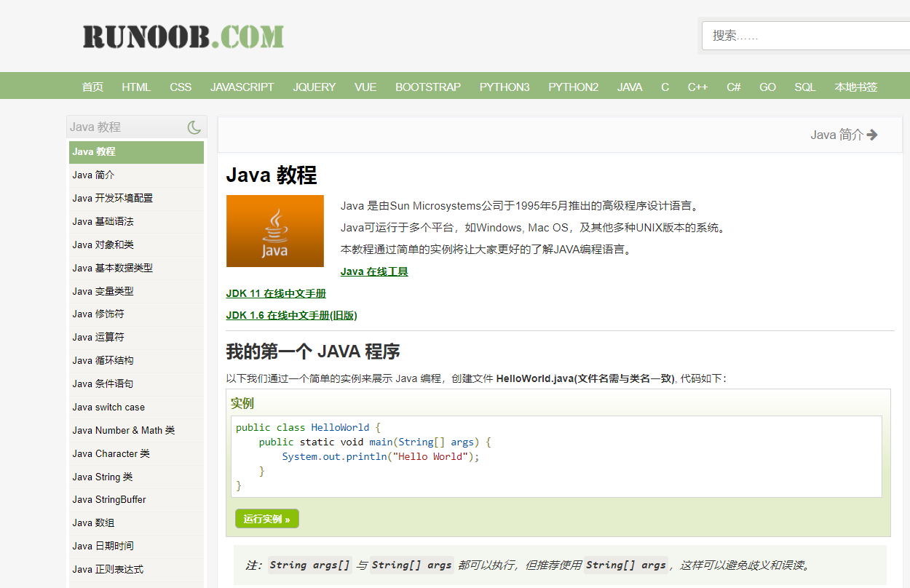Open Java String 类 lesson

(136, 477)
